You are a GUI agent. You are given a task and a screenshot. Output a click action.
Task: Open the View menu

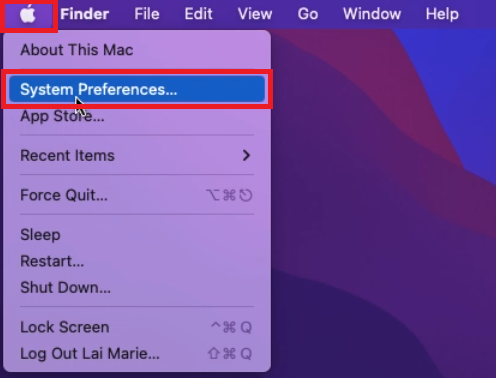(255, 14)
